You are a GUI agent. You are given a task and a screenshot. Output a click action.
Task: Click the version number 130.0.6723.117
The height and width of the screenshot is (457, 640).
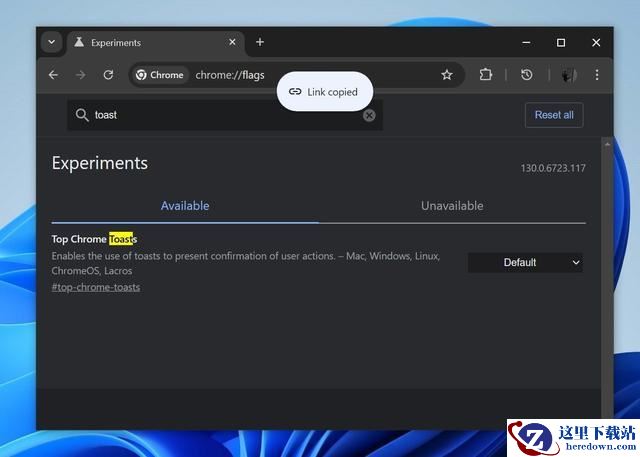553,168
